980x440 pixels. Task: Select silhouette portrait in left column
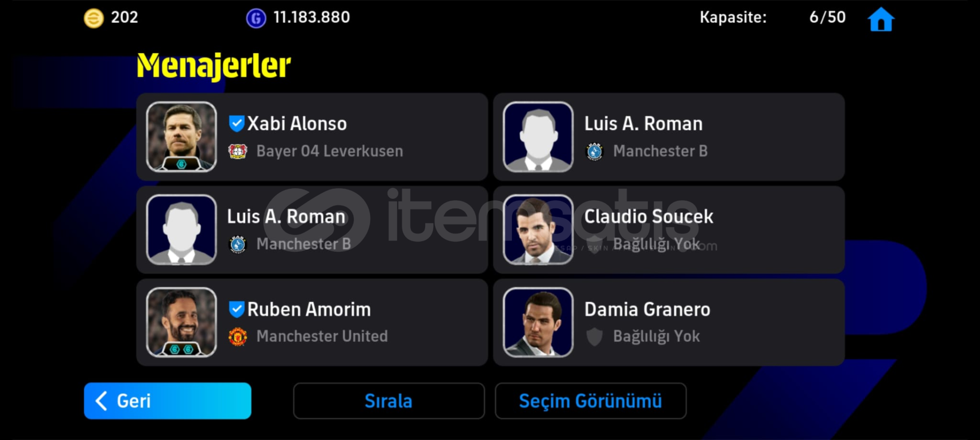pos(181,229)
